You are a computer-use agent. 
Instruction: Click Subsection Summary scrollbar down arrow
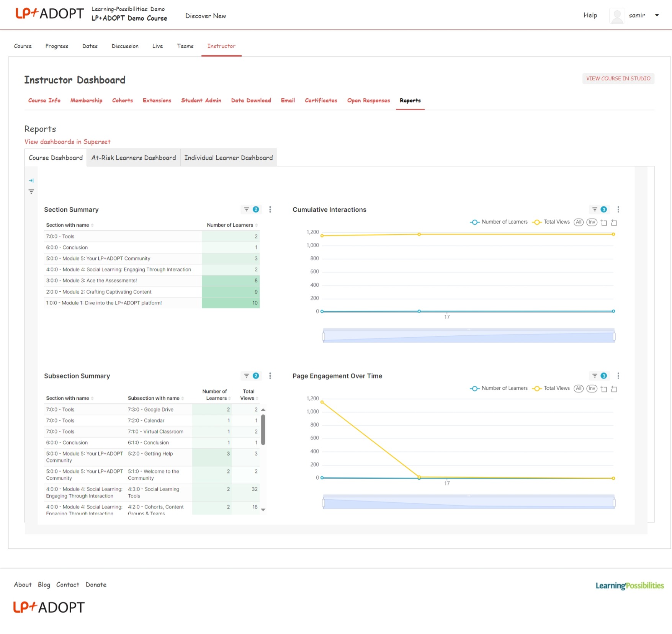point(263,510)
